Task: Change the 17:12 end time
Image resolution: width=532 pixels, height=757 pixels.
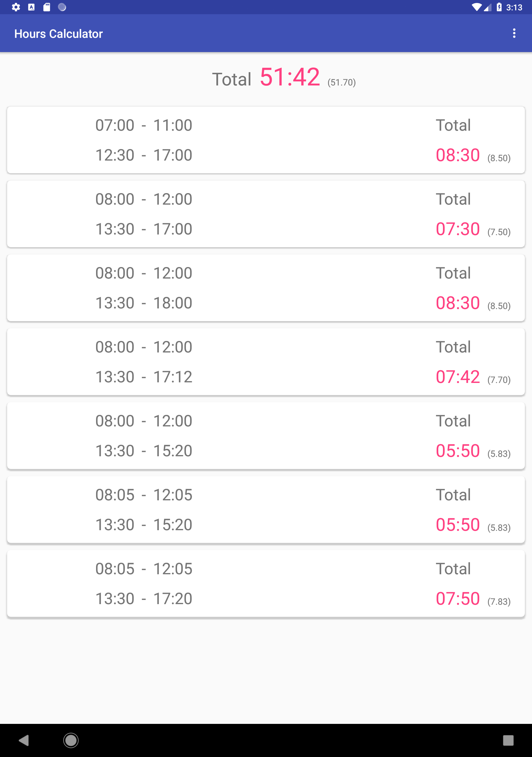Action: pyautogui.click(x=173, y=376)
